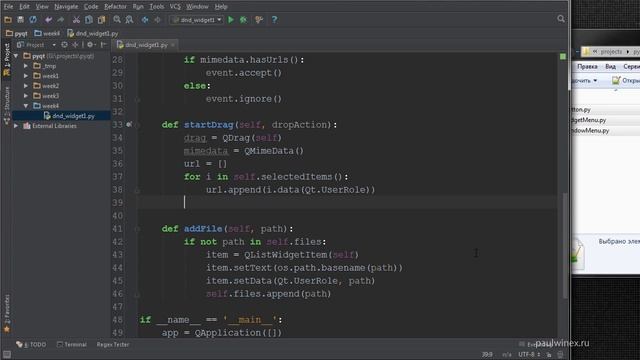Click the Open folder toolbar icon
Screen dimensions: 640x360
point(8,20)
